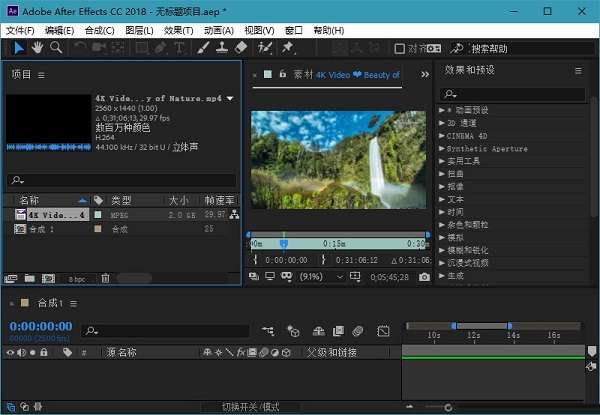600x415 pixels.
Task: Select the Hand tool in the toolbar
Action: (x=38, y=47)
